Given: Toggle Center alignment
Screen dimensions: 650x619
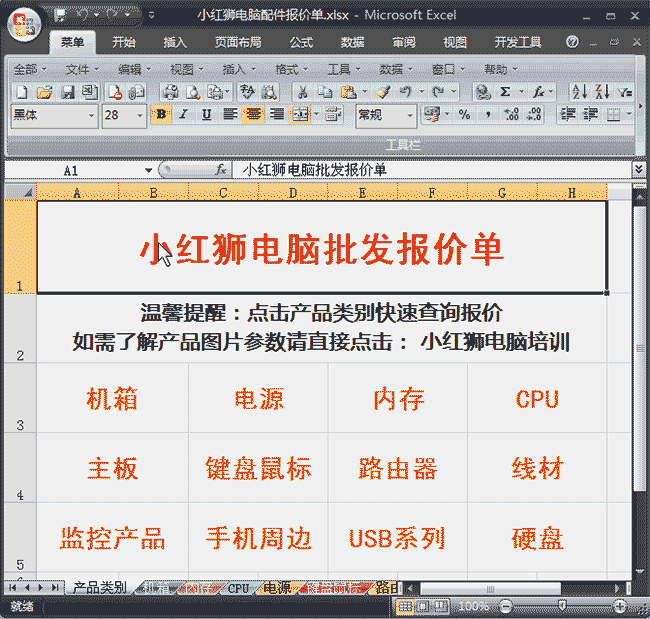Looking at the screenshot, I should [x=253, y=114].
